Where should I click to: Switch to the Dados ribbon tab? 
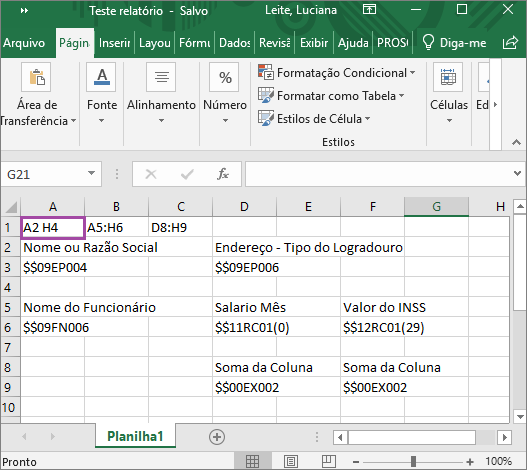[x=235, y=43]
